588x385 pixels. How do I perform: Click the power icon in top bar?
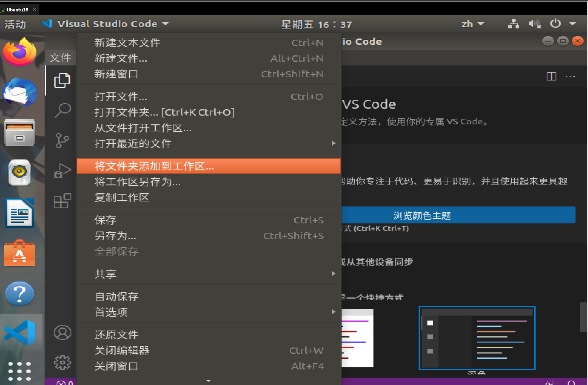click(555, 24)
